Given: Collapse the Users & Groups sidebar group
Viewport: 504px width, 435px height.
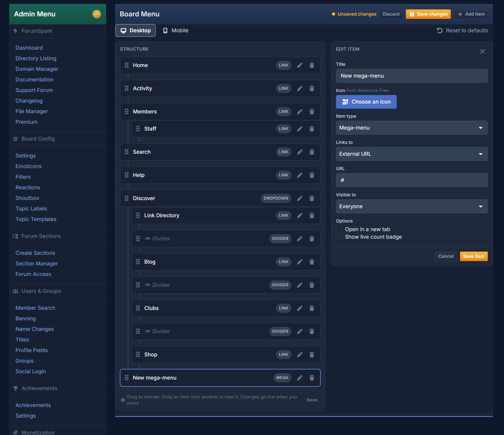Looking at the screenshot, I should coord(58,291).
